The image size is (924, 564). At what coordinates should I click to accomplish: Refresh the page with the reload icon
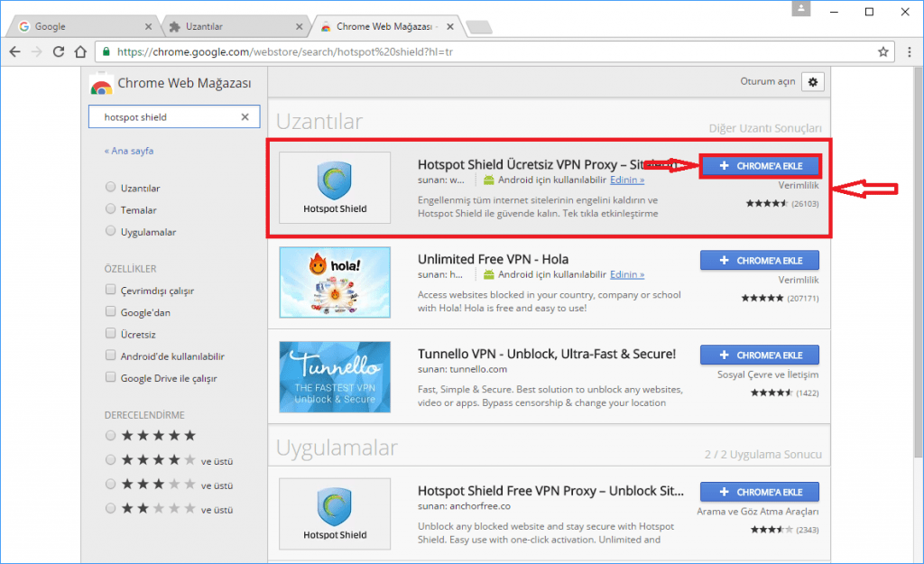pos(57,51)
